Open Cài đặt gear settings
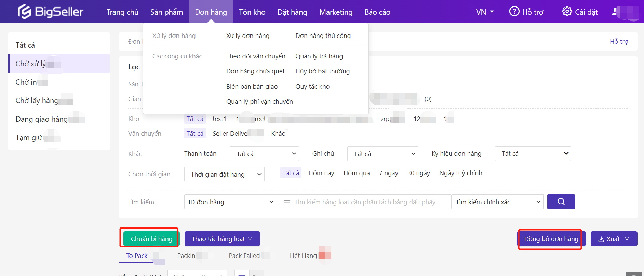The width and height of the screenshot is (644, 276). pyautogui.click(x=567, y=12)
